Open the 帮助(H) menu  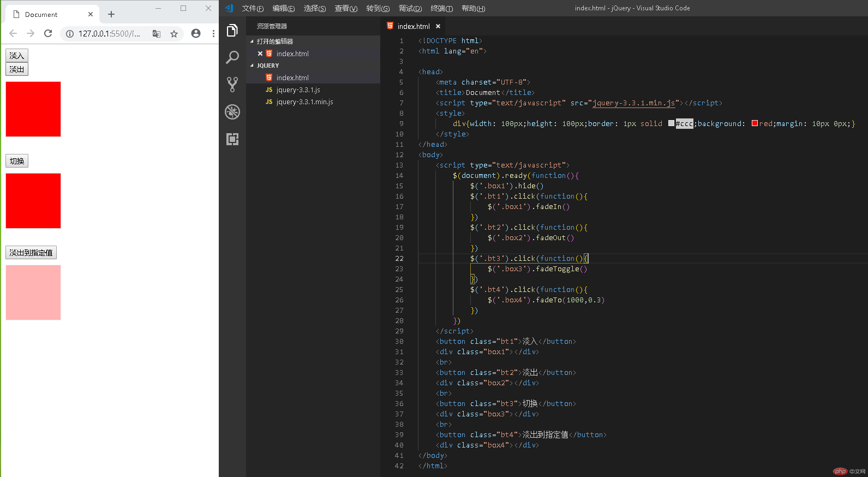pos(473,8)
